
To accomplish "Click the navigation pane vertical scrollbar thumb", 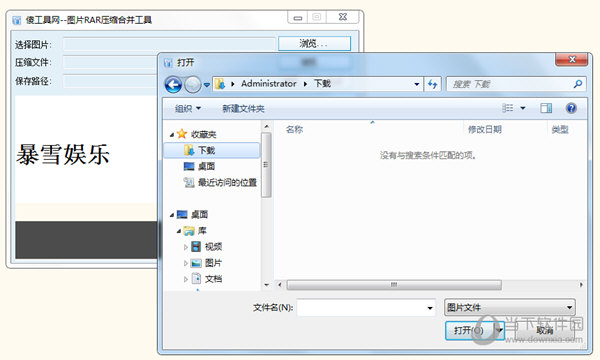I will 267,165.
